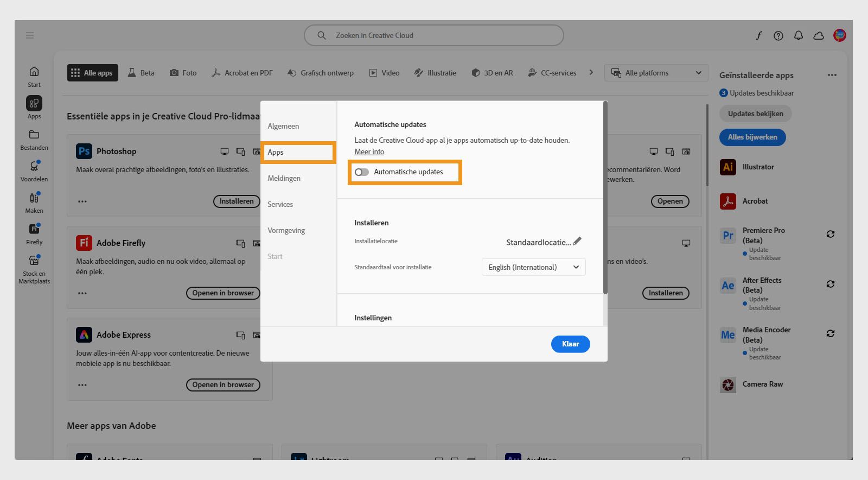Click the Media Encoder (Beta) icon
This screenshot has height=480, width=868.
pos(728,334)
